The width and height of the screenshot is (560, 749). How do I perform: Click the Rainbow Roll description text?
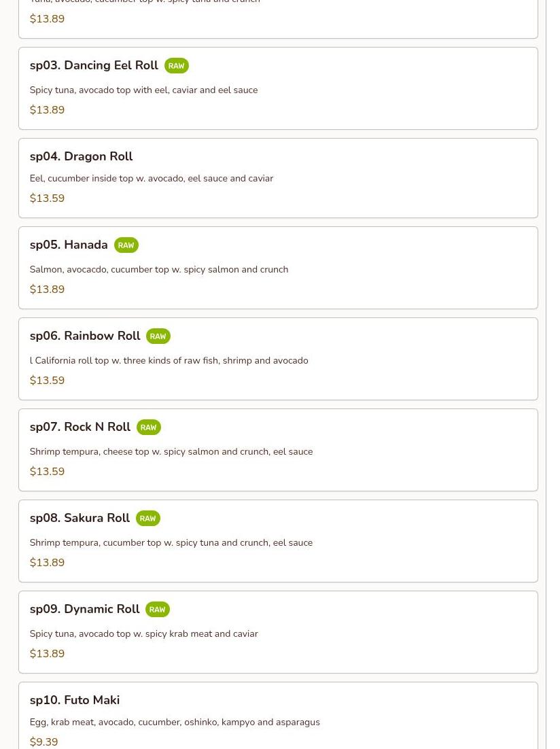(x=169, y=361)
